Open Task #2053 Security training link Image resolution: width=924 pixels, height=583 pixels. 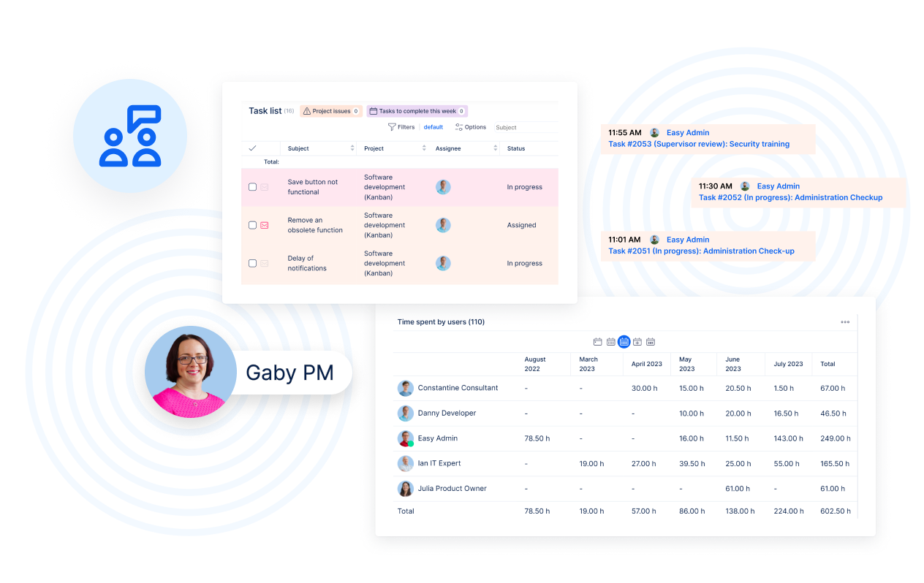(699, 145)
